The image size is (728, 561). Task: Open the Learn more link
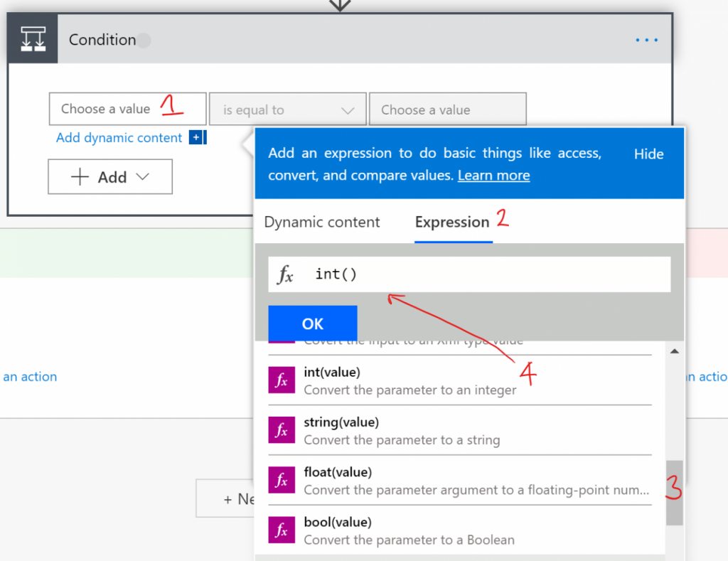tap(493, 176)
